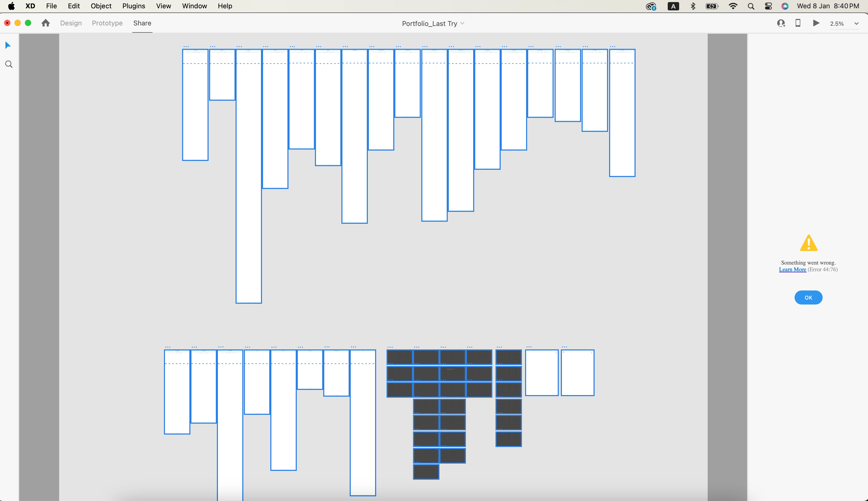
Task: Open macOS Control Center icon
Action: point(768,6)
